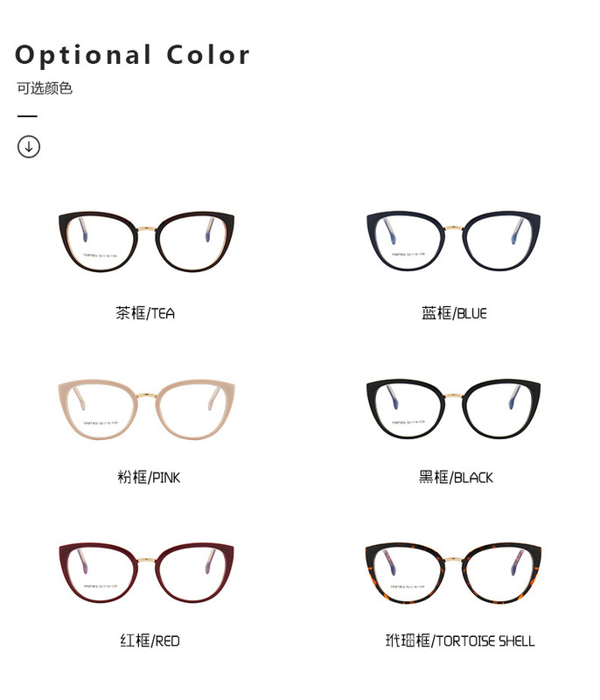The height and width of the screenshot is (700, 600).
Task: Select the black frame glasses image
Action: pos(453,409)
